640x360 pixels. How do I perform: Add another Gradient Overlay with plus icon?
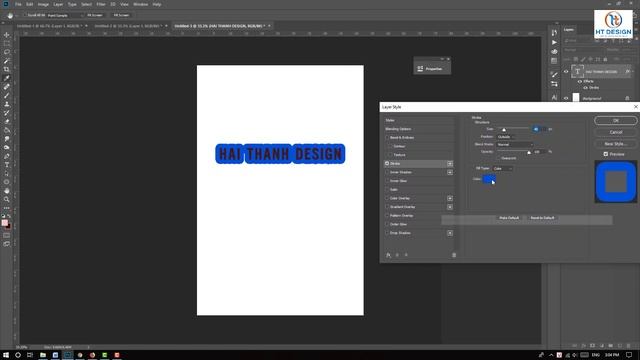point(450,207)
